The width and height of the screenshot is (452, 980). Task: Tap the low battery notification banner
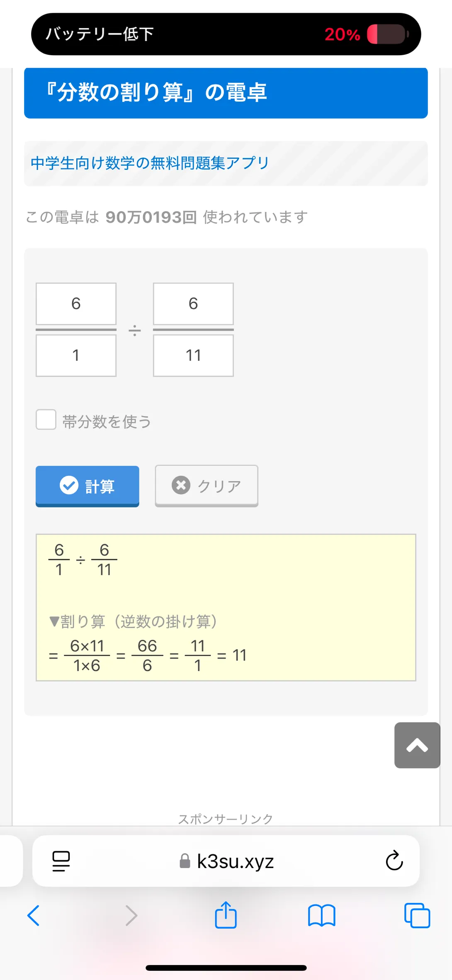226,34
